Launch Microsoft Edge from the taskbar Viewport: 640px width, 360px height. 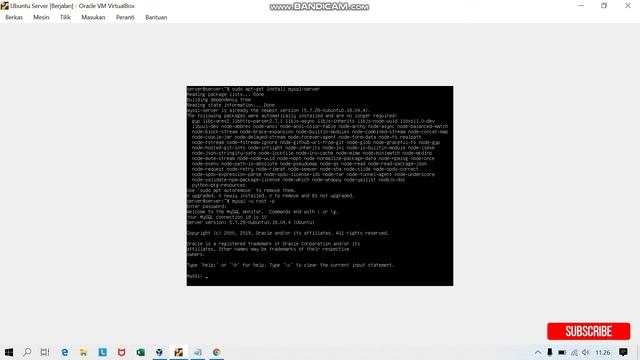click(x=64, y=352)
